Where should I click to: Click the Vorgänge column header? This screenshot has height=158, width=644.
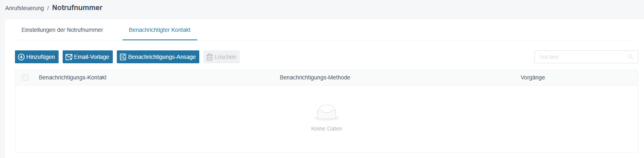pos(533,77)
